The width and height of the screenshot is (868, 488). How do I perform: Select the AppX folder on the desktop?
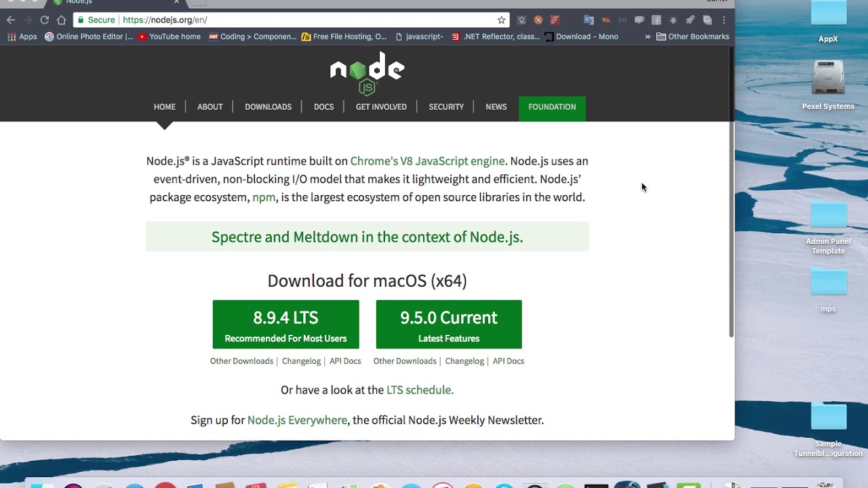click(x=828, y=22)
